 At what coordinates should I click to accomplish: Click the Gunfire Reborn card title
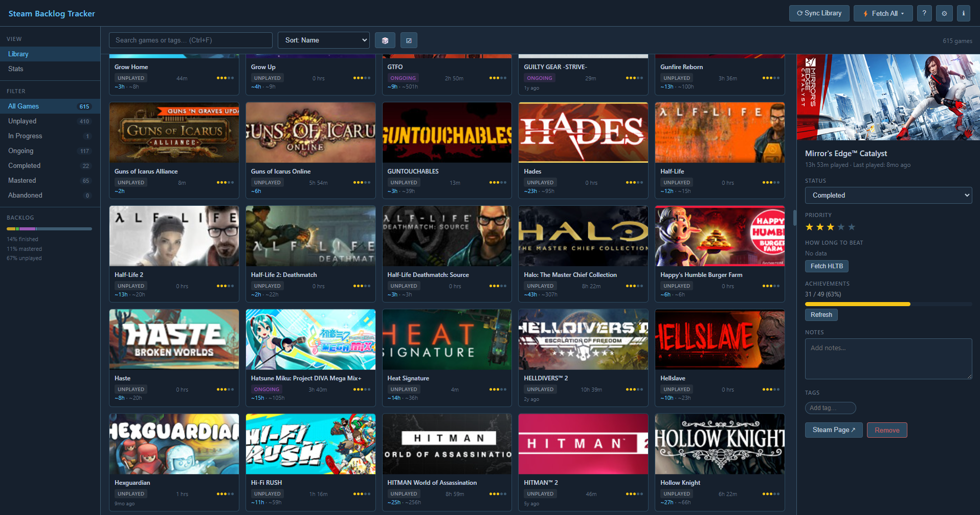point(681,67)
